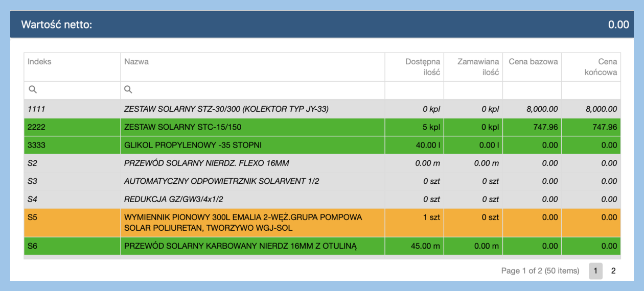Sort by Cena końcowa column header
The image size is (644, 291).
coord(601,67)
